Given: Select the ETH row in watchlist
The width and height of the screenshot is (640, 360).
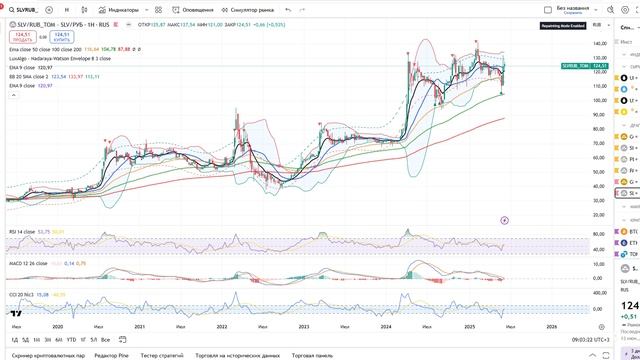Looking at the screenshot, I should pyautogui.click(x=627, y=243).
